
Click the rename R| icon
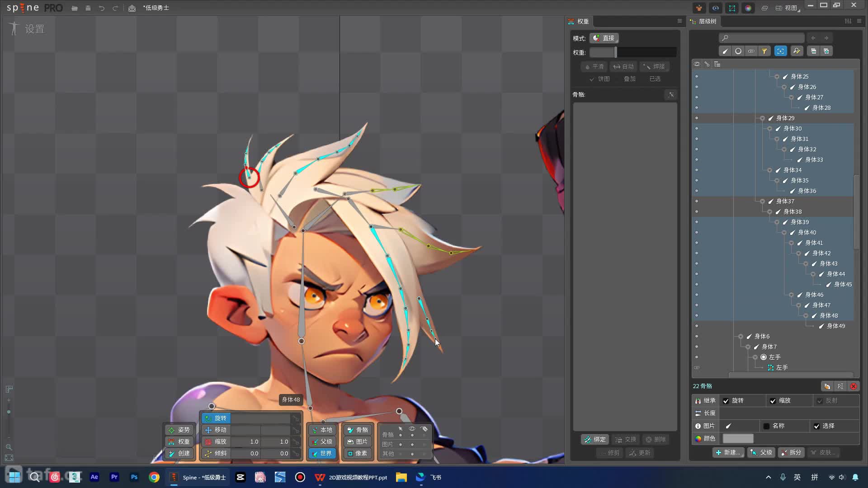[x=840, y=386]
